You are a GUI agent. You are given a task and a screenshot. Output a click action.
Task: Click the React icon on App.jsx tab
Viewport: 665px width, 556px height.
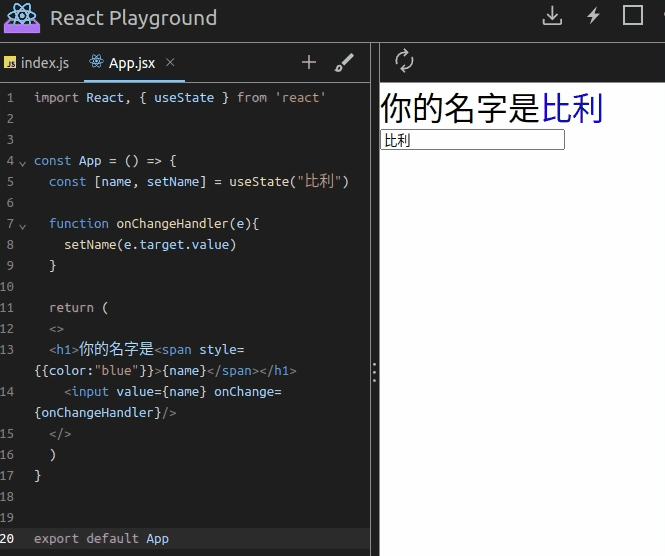click(96, 61)
